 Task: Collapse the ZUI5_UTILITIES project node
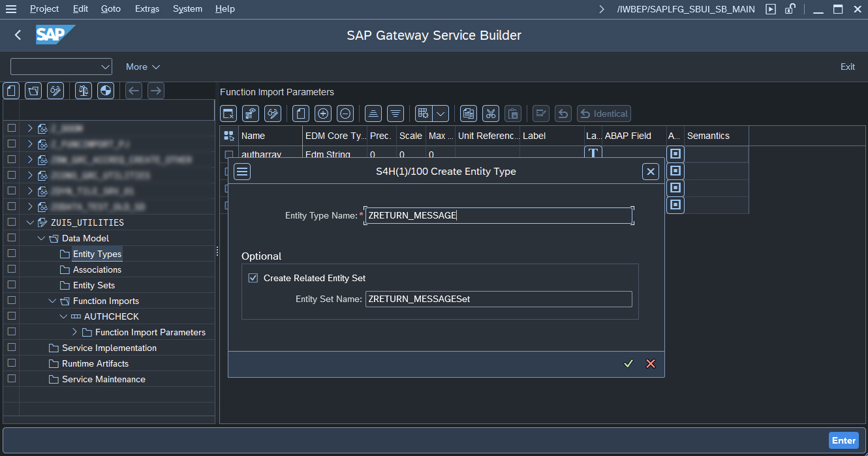point(30,222)
